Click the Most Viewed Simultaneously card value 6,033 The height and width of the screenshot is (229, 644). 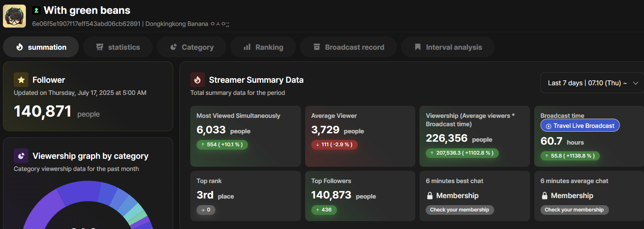[211, 130]
